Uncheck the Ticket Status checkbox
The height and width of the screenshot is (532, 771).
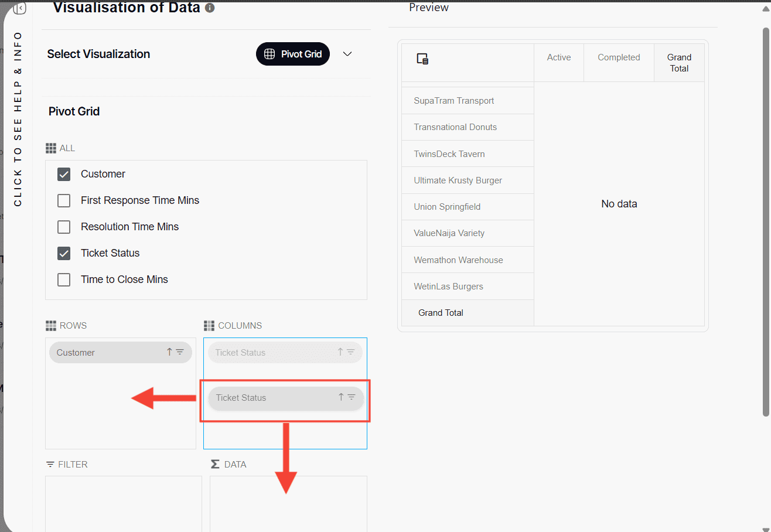[x=64, y=253]
